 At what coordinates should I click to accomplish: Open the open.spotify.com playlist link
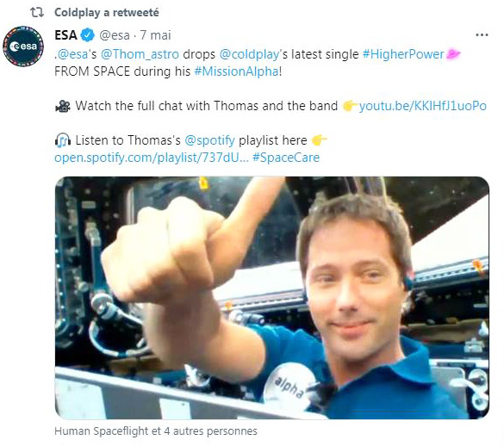pyautogui.click(x=152, y=158)
